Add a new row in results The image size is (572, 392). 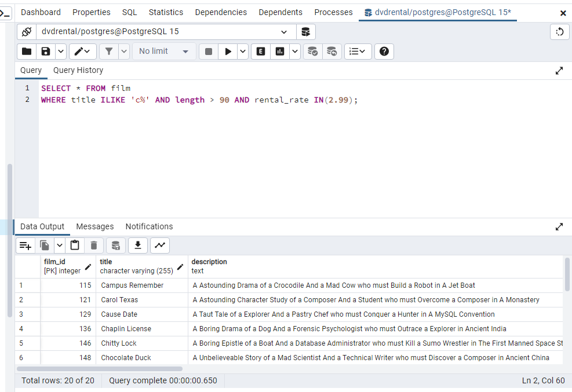point(25,246)
